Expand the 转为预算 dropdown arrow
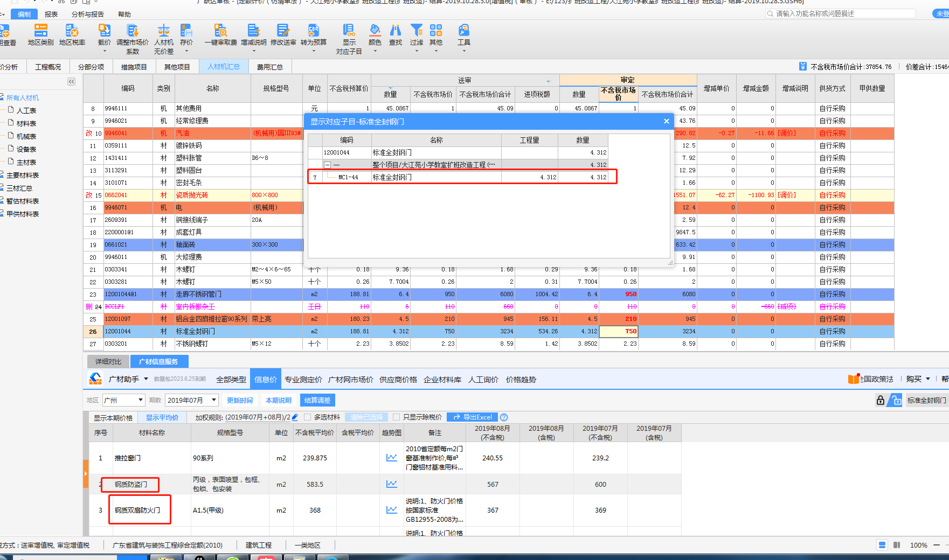The width and height of the screenshot is (949, 560). [314, 51]
